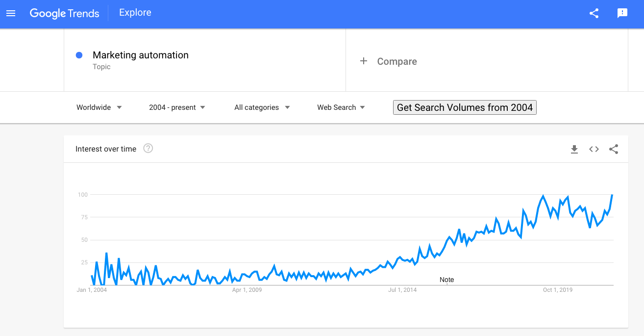Open the navigation hamburger menu
Viewport: 644px width, 336px height.
coord(11,13)
